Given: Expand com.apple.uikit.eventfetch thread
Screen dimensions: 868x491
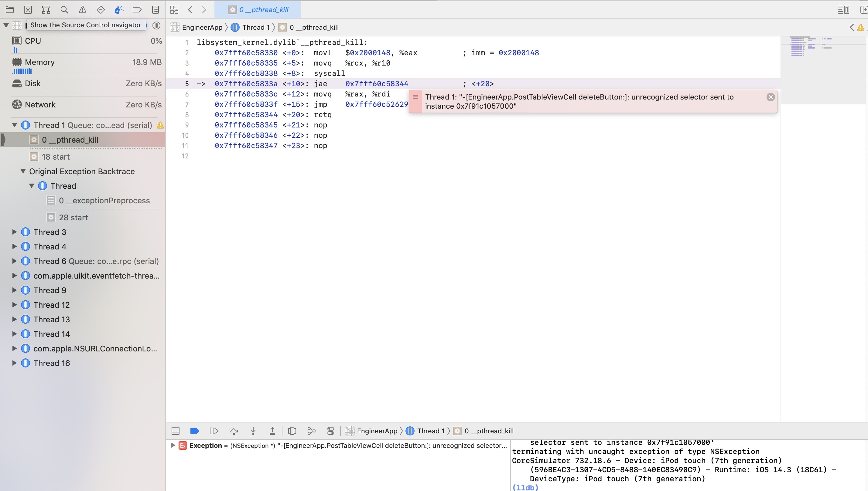Looking at the screenshot, I should (x=15, y=276).
